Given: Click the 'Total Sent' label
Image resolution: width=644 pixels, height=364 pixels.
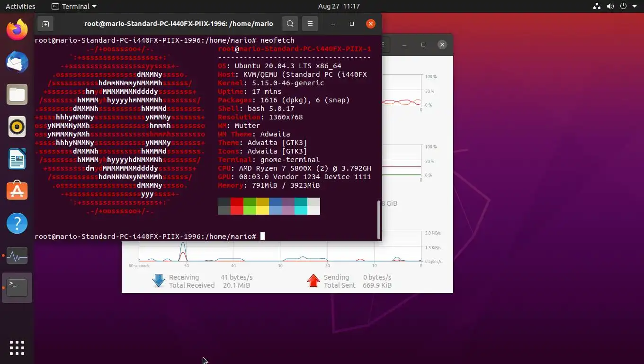Looking at the screenshot, I should (340, 285).
